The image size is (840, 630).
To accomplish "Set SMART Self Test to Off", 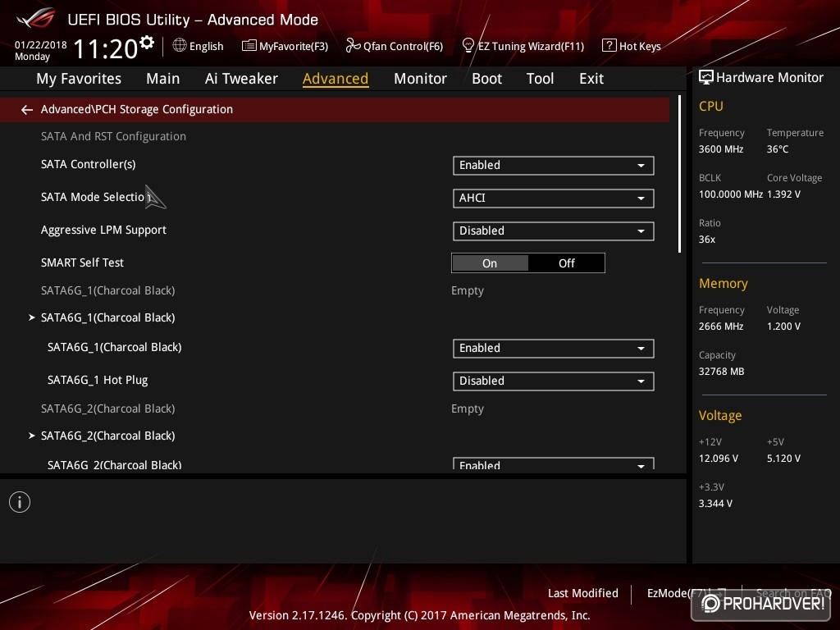I will coord(566,263).
